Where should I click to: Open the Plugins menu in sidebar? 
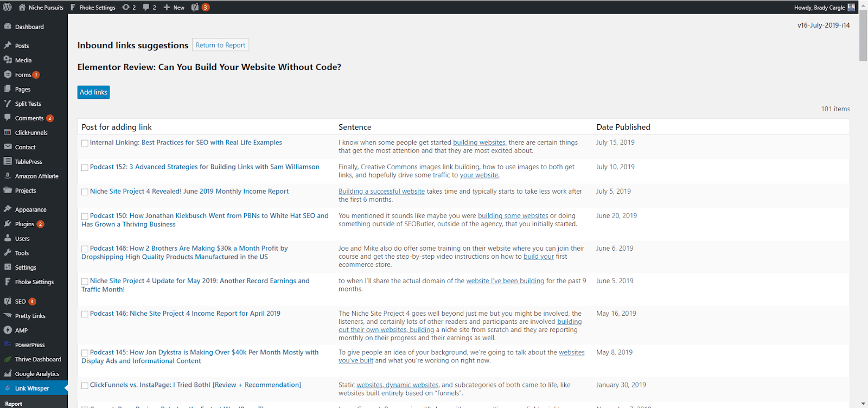click(x=24, y=224)
